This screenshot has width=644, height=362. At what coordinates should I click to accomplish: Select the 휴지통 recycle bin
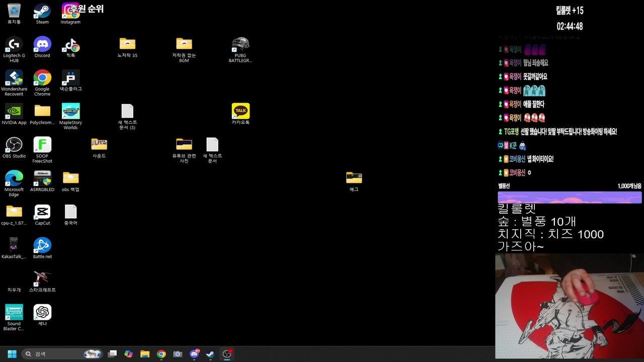tap(14, 14)
